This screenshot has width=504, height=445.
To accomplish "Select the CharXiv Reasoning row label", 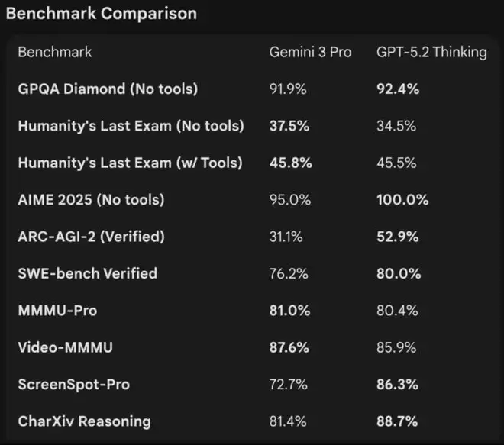I will [84, 421].
